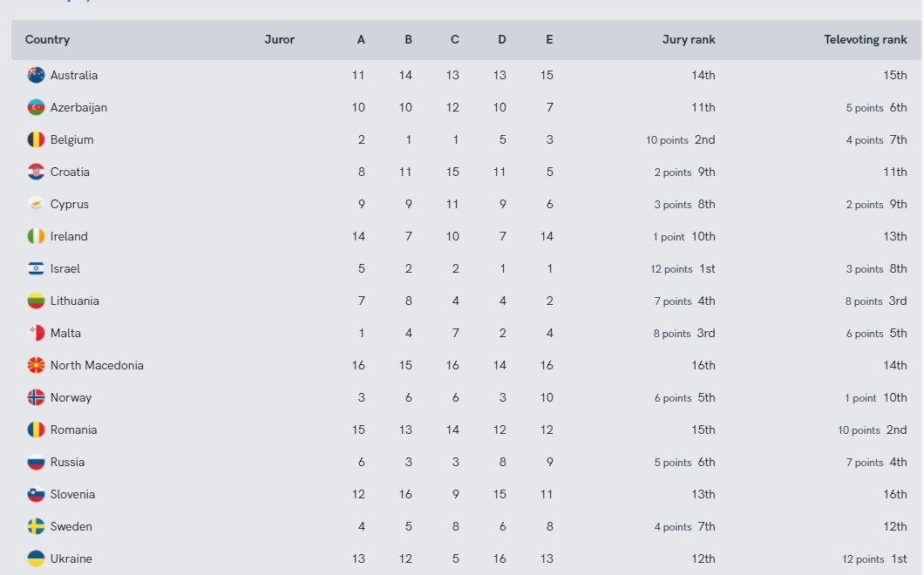Select the Country column header
Viewport: 924px width, 575px height.
point(47,39)
